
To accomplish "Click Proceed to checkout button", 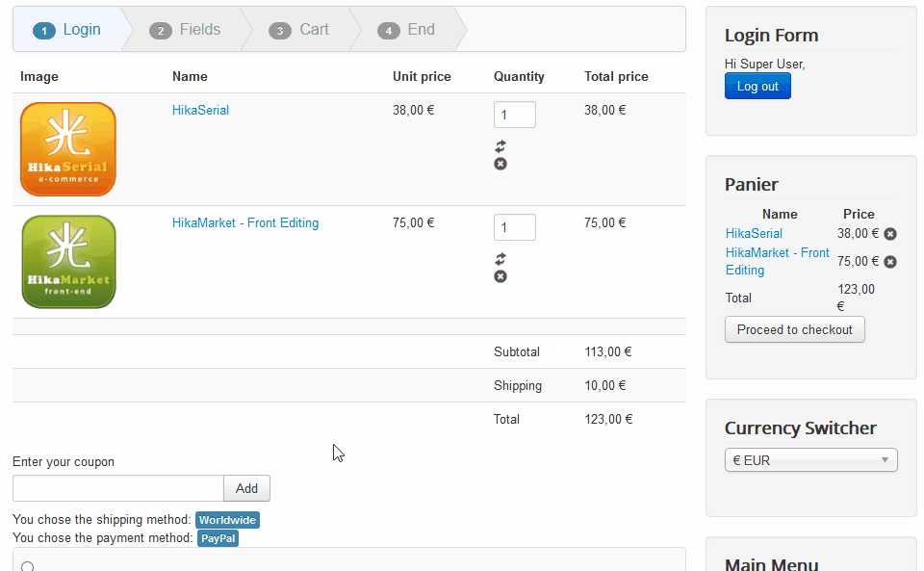I will click(x=795, y=329).
